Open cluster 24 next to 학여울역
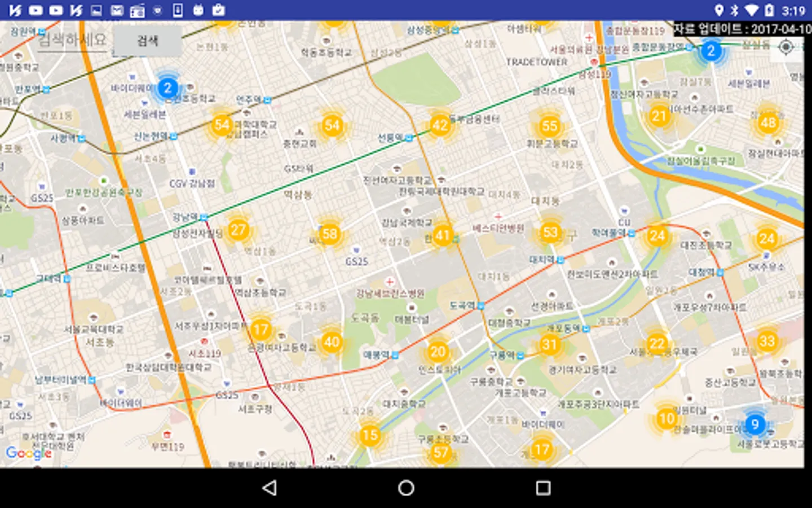The image size is (812, 508). click(657, 235)
